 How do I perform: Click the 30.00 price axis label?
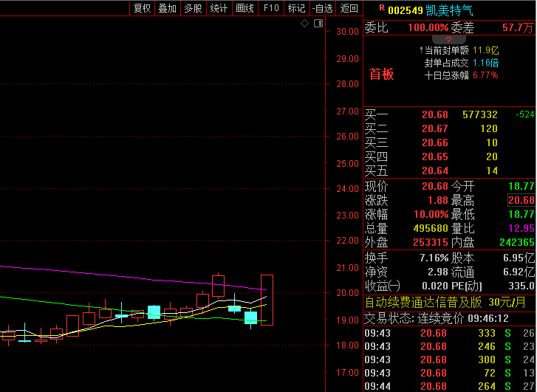pyautogui.click(x=347, y=32)
